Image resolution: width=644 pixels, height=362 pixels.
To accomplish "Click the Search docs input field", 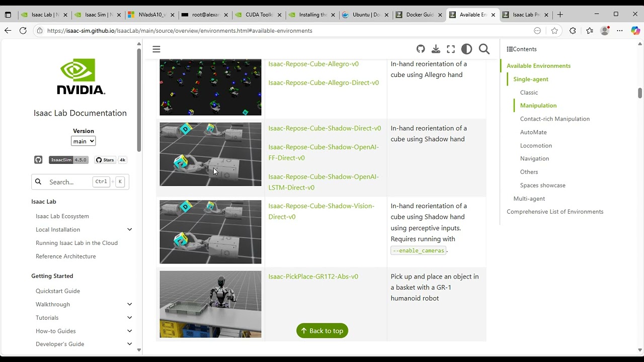I will [80, 182].
